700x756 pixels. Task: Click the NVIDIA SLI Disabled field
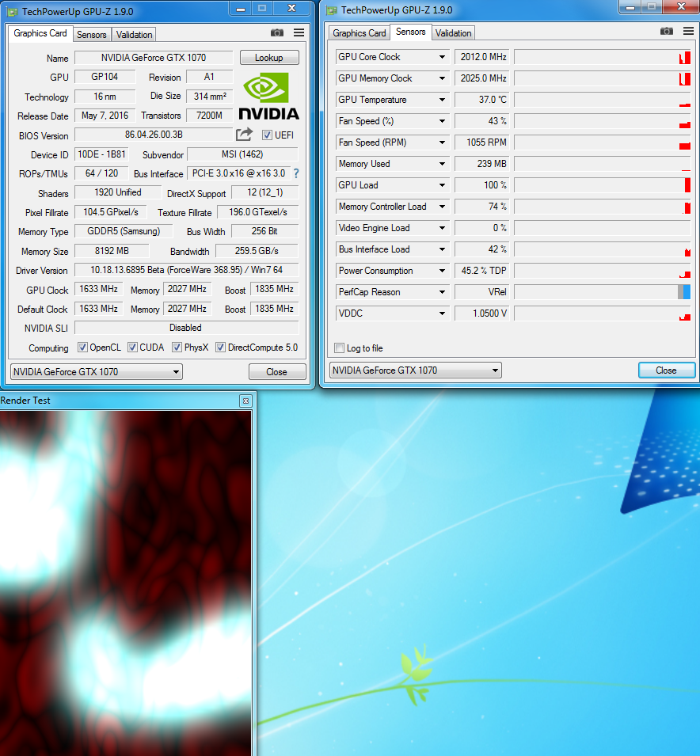(187, 328)
